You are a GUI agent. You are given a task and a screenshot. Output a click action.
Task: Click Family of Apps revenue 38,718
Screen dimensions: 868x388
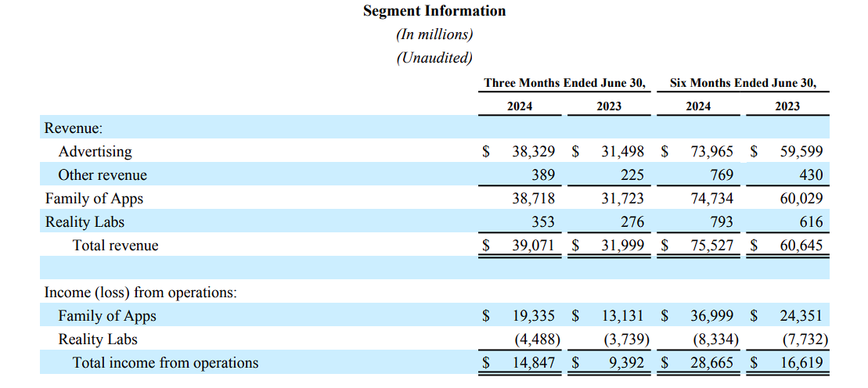tap(534, 199)
